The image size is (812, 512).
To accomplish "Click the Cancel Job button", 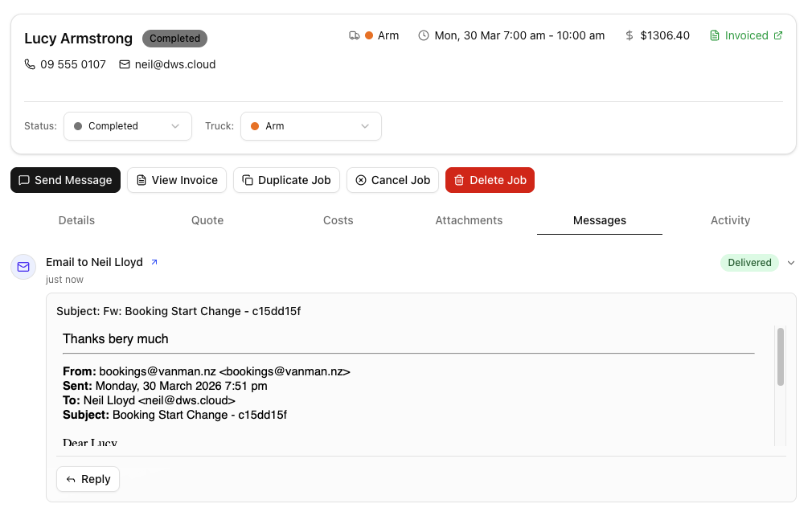I will pos(392,180).
